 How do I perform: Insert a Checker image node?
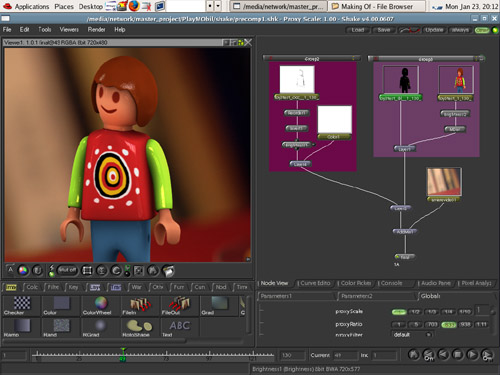(21, 305)
